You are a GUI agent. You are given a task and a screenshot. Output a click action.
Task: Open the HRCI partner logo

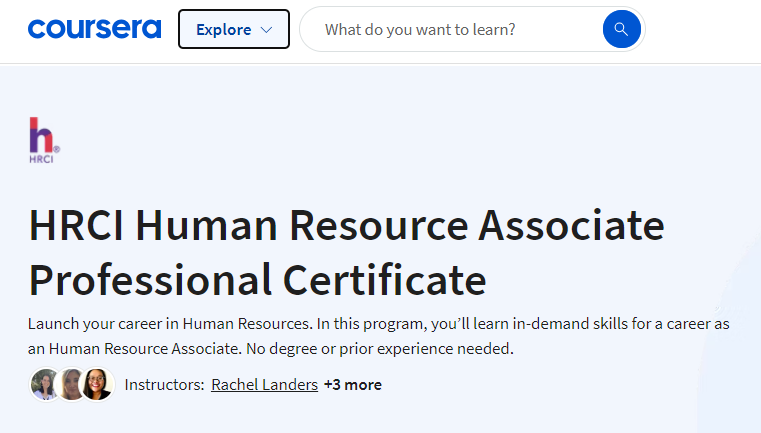pos(44,140)
